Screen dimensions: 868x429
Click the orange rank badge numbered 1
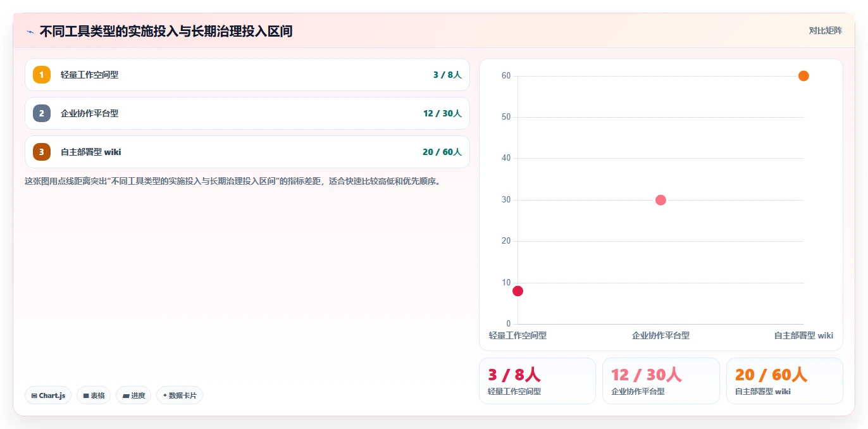[42, 75]
